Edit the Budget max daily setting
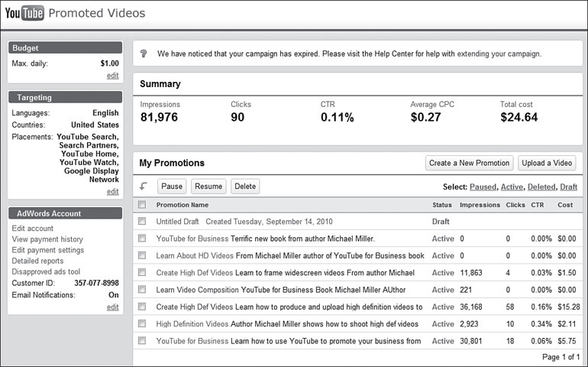 coord(112,76)
